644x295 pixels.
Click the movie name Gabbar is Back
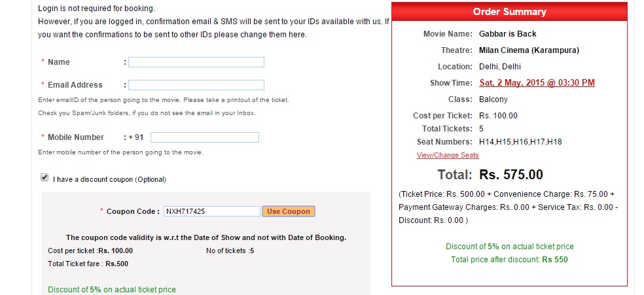[508, 34]
